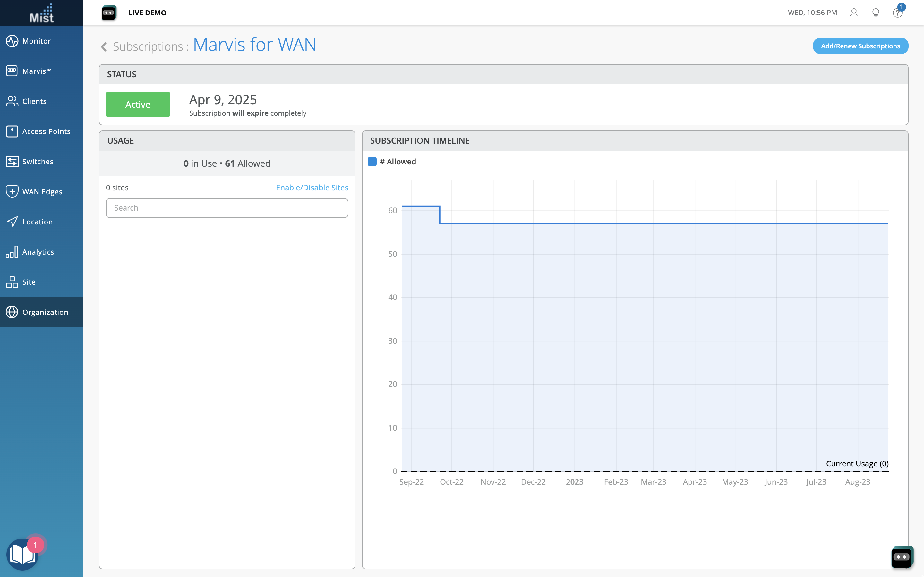Open the guide book widget with notification
Viewport: 924px width, 577px height.
click(22, 554)
